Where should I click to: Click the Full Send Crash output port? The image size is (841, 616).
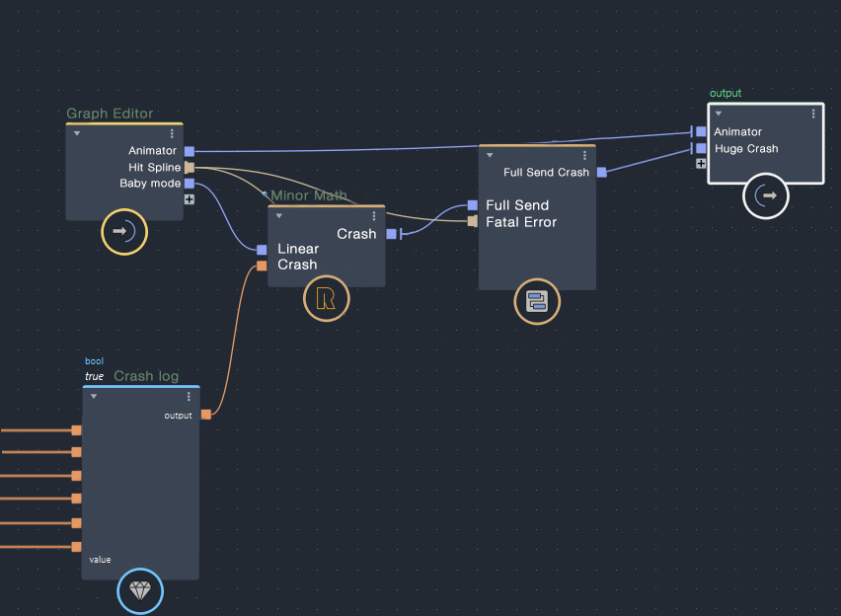pyautogui.click(x=602, y=172)
